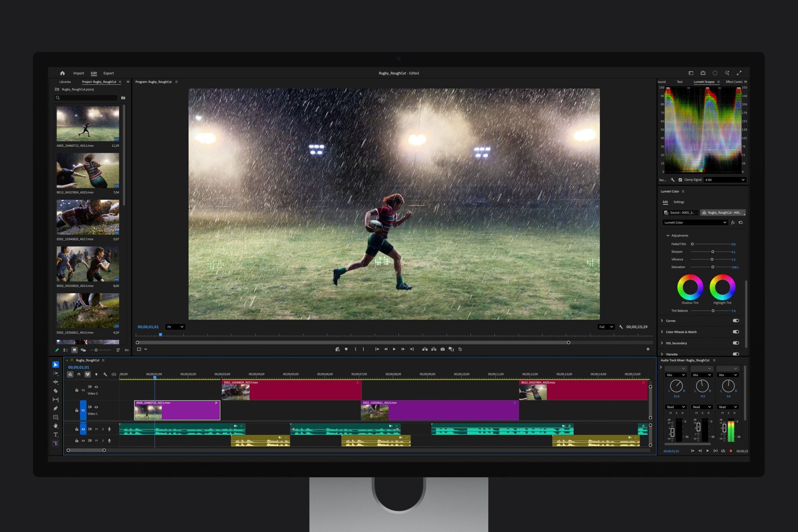Open the 8 Bit scope dropdown
The image size is (798, 532).
725,180
